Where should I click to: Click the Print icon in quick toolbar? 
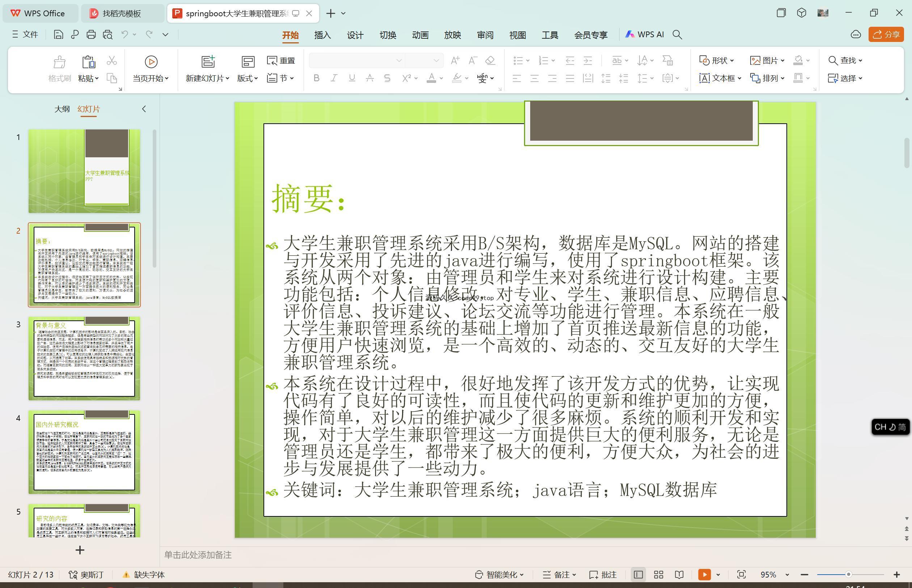click(91, 35)
